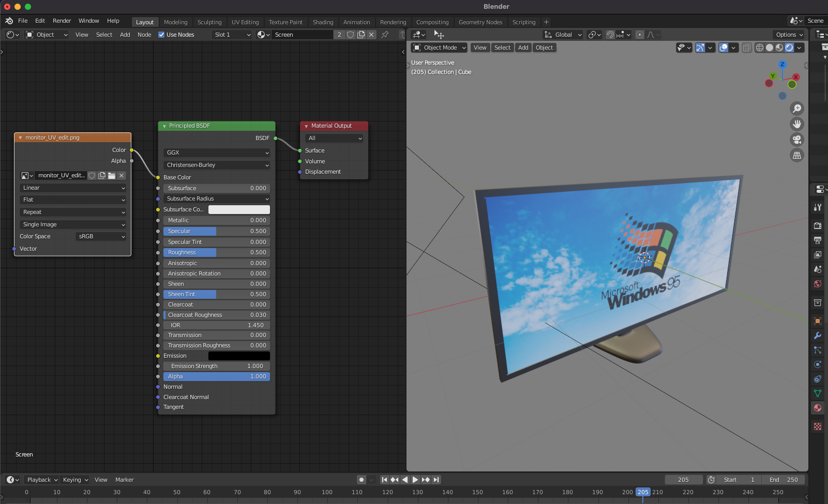This screenshot has width=828, height=504.
Task: Open the World properties tab icon
Action: click(x=818, y=284)
